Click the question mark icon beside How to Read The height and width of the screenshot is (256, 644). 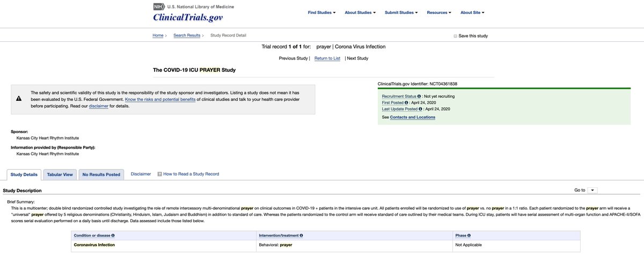pyautogui.click(x=159, y=174)
